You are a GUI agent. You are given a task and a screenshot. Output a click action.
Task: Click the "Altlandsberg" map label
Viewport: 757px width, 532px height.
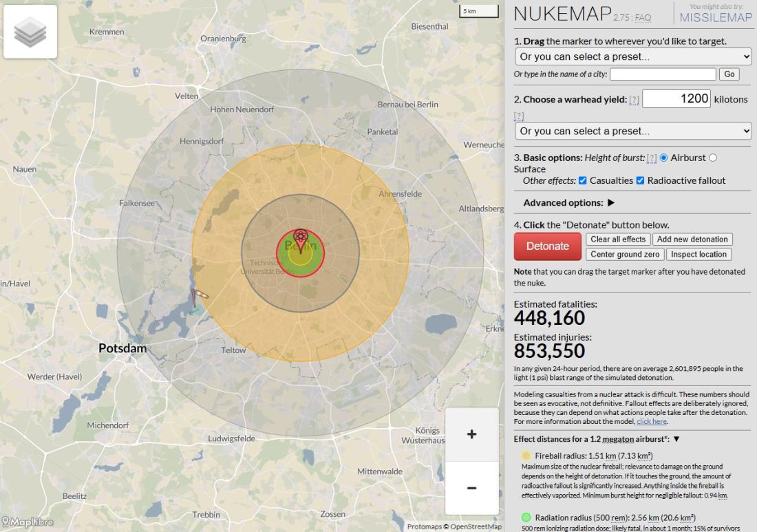point(481,209)
